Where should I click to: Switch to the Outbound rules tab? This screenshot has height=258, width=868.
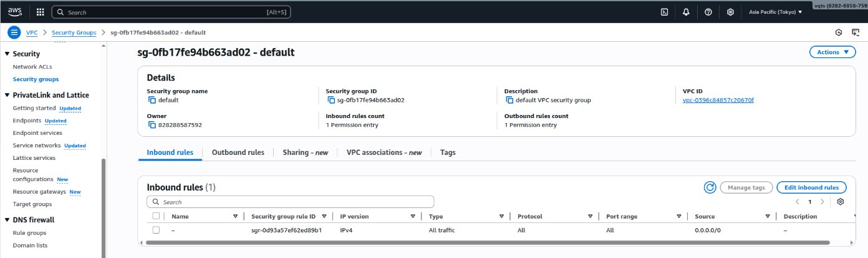238,152
